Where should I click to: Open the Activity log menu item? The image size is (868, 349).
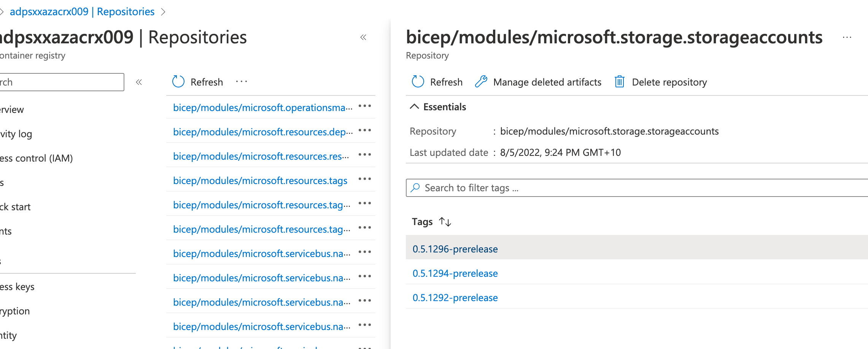tap(16, 134)
